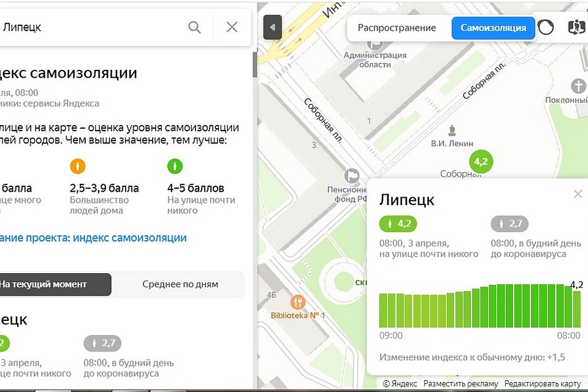The width and height of the screenshot is (588, 392).
Task: Click the rightmost chart bar labeled 4,2
Action: pyautogui.click(x=577, y=309)
